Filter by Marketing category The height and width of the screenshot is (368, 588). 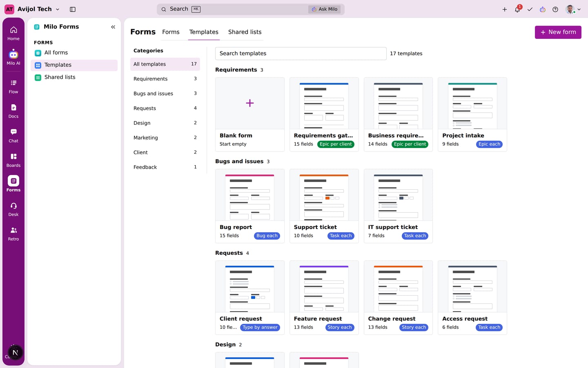[x=165, y=138]
